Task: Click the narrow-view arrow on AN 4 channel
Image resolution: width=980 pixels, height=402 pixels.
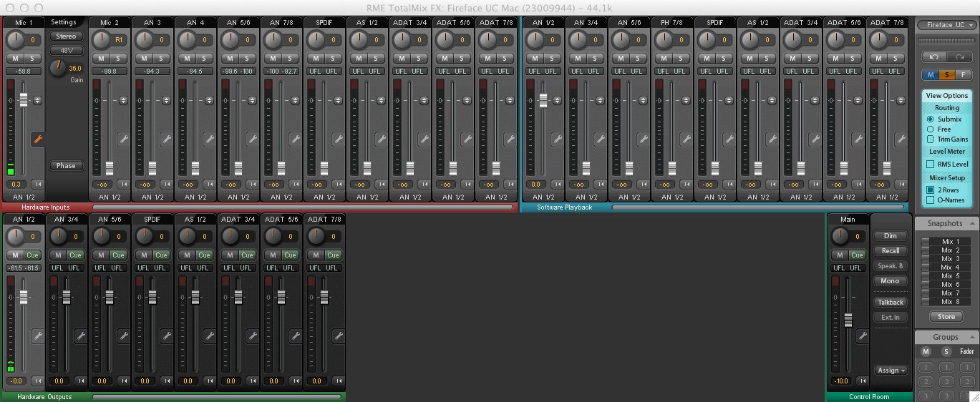Action: click(x=211, y=184)
